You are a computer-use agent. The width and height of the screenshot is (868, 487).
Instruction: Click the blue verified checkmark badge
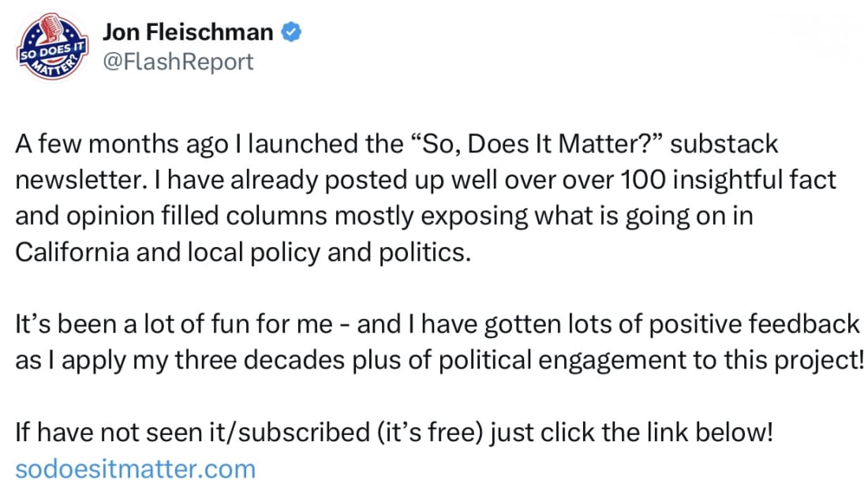291,32
